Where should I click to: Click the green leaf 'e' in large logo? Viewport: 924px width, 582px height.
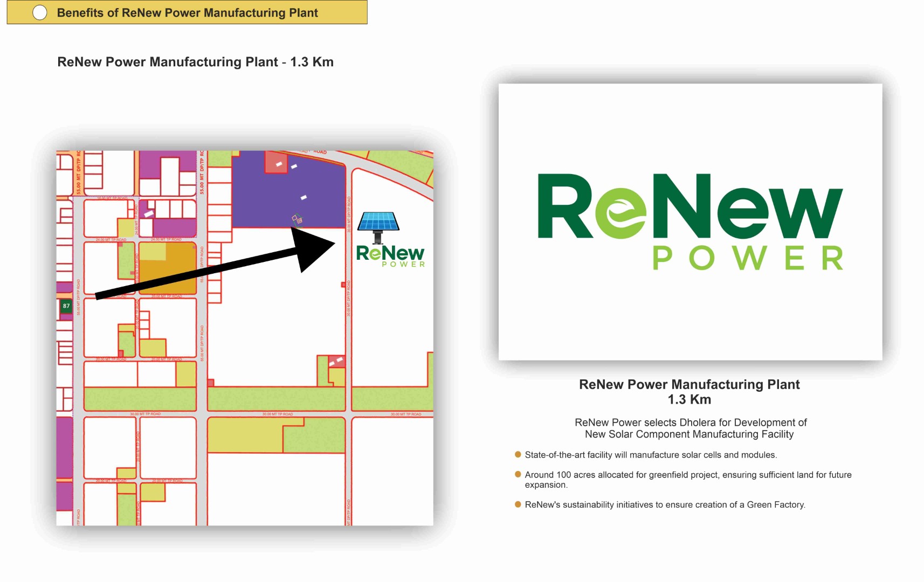tap(620, 213)
